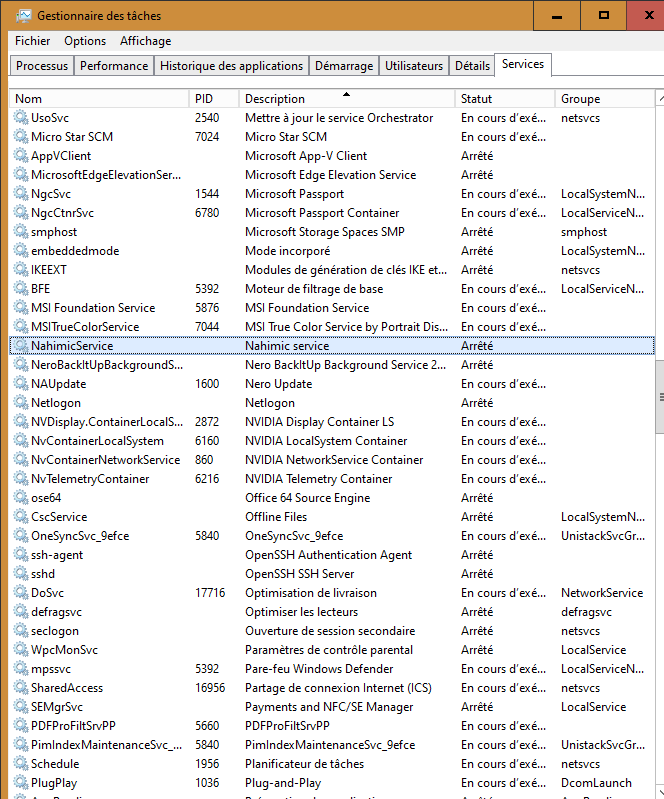
Task: Click gear icon beside Micro Star SCM name
Action: coord(21,137)
